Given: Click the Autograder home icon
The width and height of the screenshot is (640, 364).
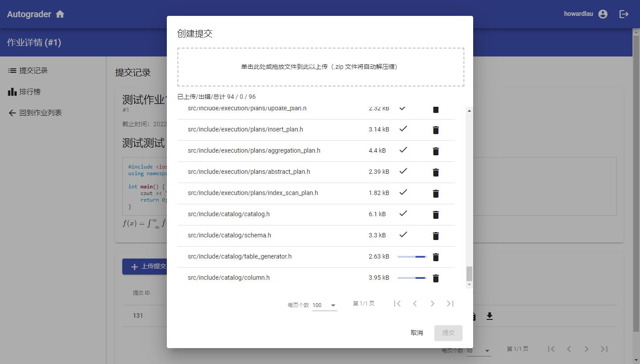Looking at the screenshot, I should coord(60,14).
